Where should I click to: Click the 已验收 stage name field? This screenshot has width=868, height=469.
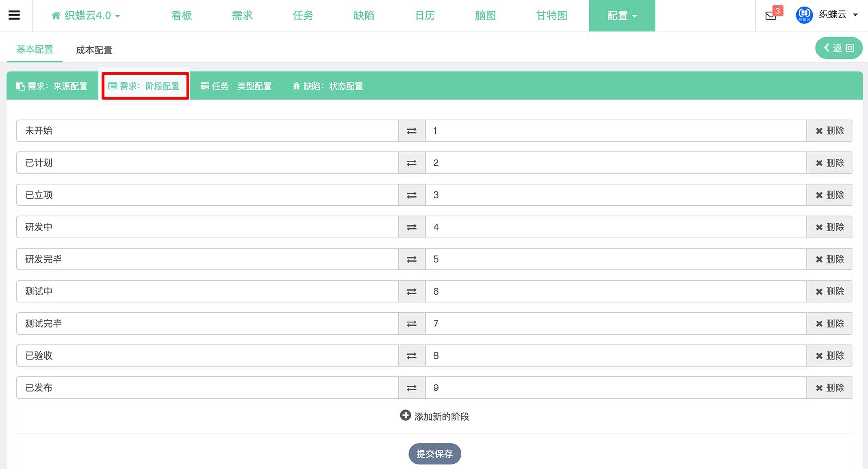(207, 356)
